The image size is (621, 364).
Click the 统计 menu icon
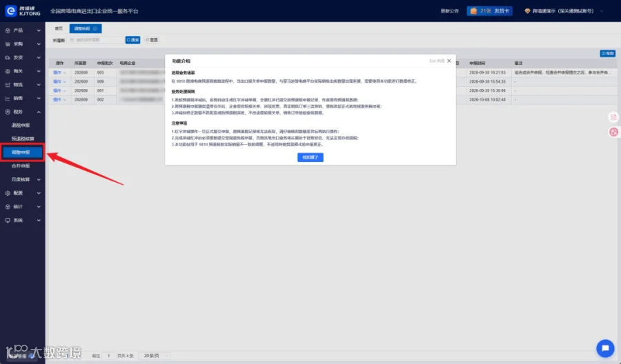tap(8, 207)
